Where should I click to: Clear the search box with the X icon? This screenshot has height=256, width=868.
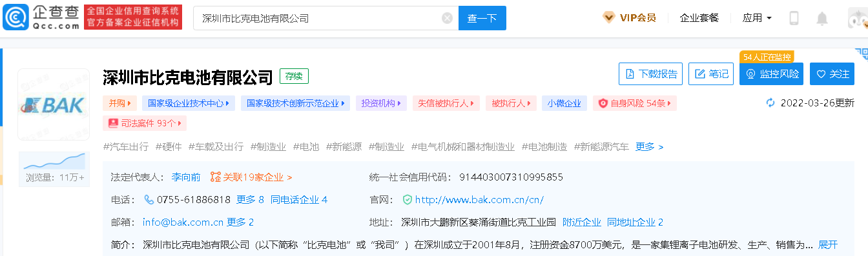tap(447, 18)
